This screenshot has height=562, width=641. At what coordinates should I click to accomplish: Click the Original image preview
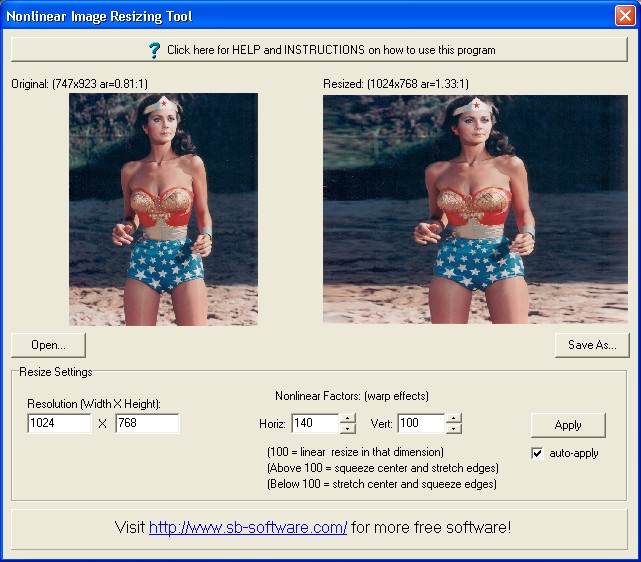(x=164, y=209)
